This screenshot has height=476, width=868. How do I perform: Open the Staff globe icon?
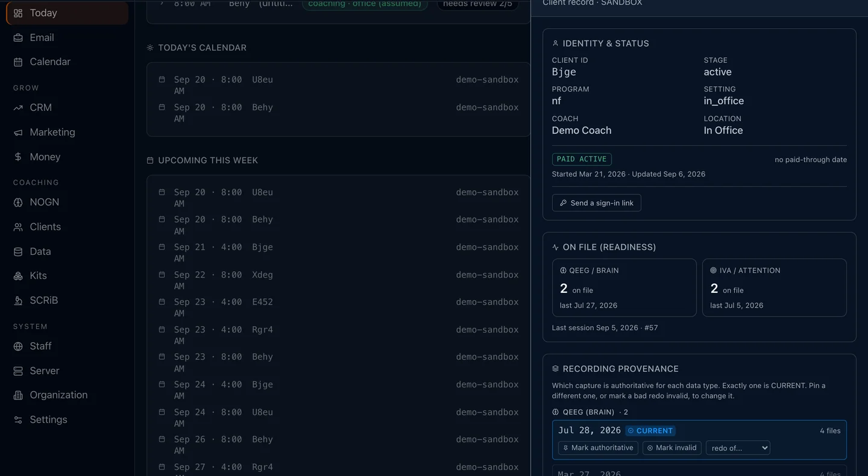coord(18,346)
